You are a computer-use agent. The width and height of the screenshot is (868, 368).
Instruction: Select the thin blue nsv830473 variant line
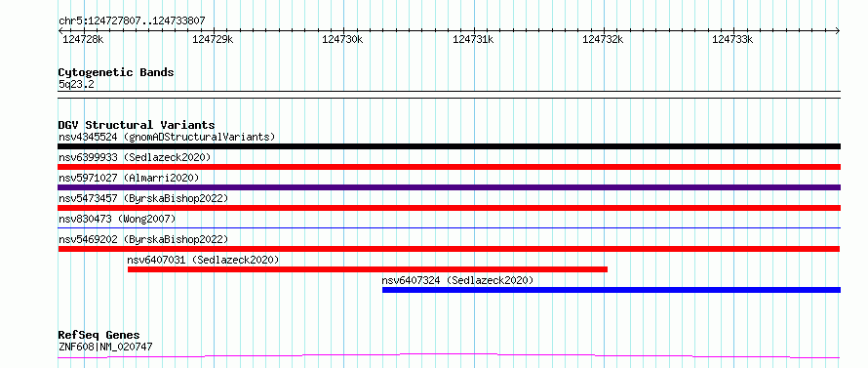coord(449,227)
